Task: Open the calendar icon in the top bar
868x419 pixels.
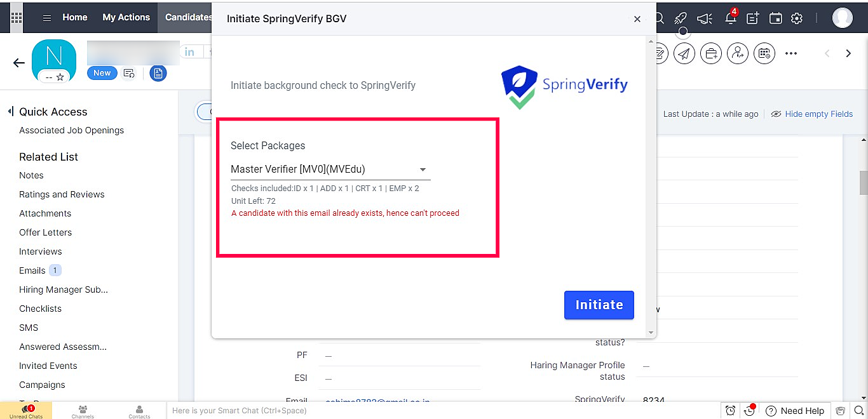Action: 775,18
